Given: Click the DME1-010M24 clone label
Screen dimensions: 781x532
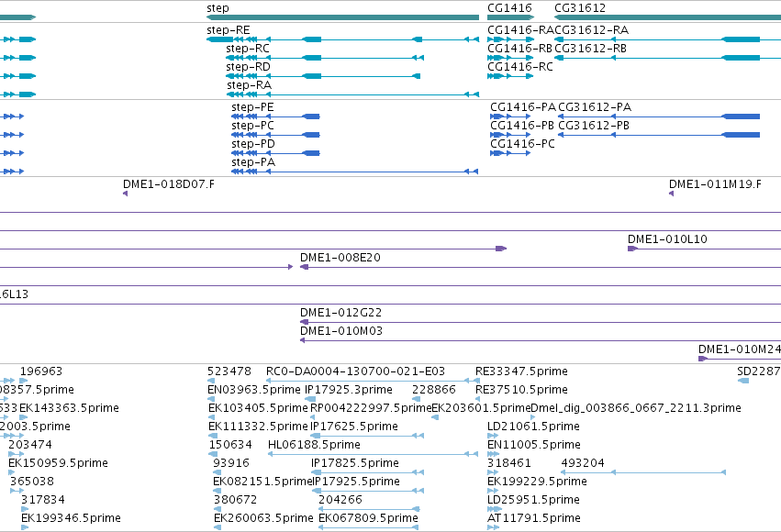Looking at the screenshot, I should click(740, 349).
